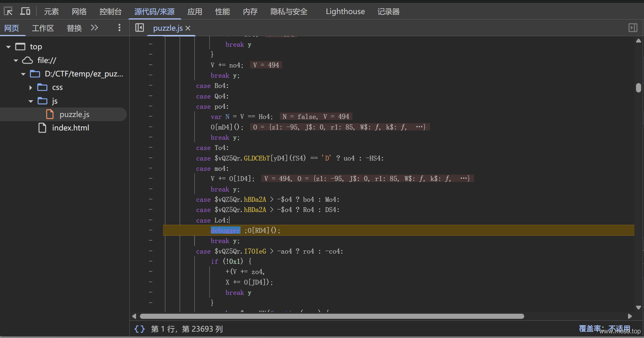
Task: Toggle pretty print braces icon
Action: (x=140, y=329)
